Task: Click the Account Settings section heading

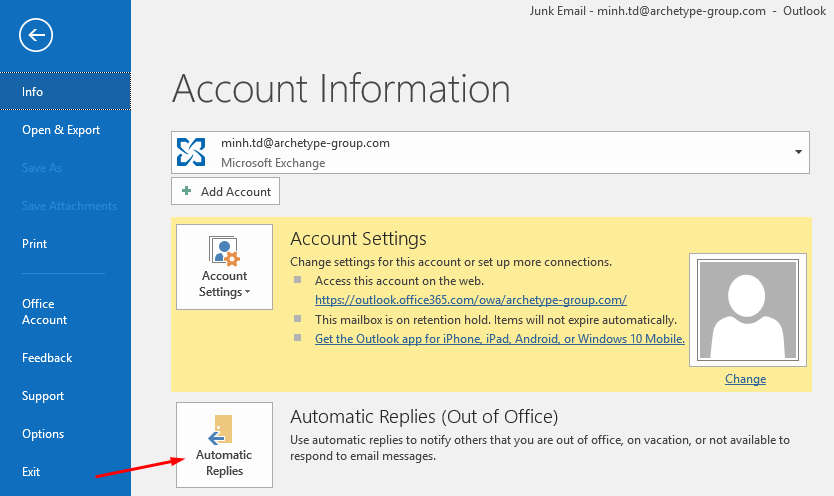Action: point(358,239)
